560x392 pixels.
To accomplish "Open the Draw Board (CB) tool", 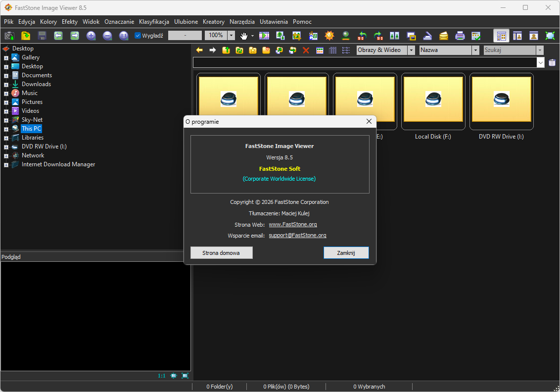I will (x=313, y=36).
